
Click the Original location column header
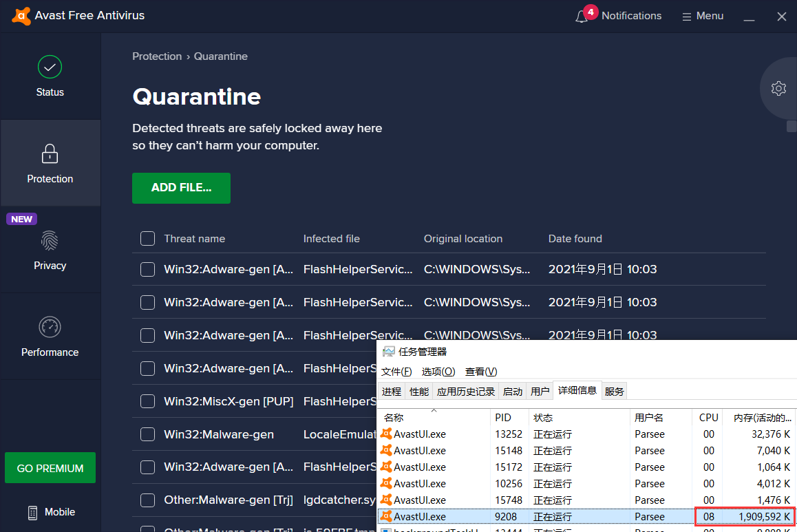point(463,238)
